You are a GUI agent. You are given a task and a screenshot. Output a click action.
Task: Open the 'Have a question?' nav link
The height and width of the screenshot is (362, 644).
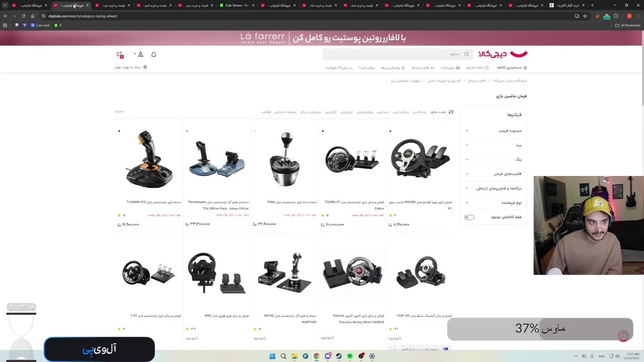[x=366, y=67]
